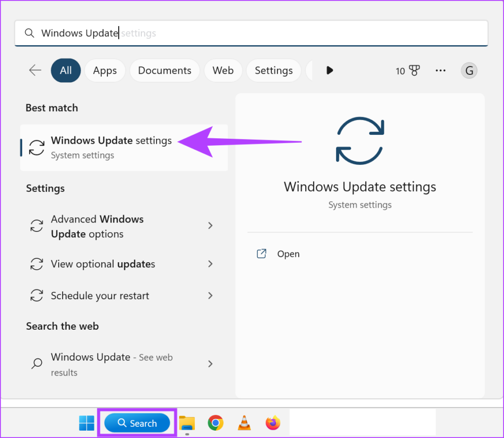Image resolution: width=504 pixels, height=438 pixels.
Task: Open the more options ellipsis menu
Action: (441, 70)
